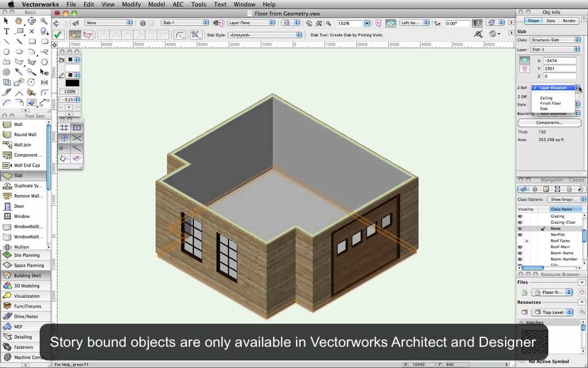Click the back arrow previous view
The width and height of the screenshot is (588, 368).
click(56, 23)
